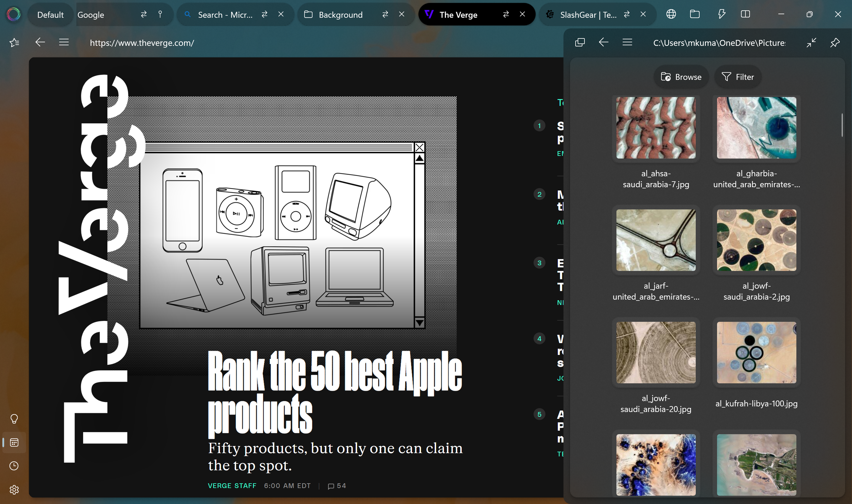Click the duplicate windows icon in side panel
This screenshot has width=852, height=504.
580,43
